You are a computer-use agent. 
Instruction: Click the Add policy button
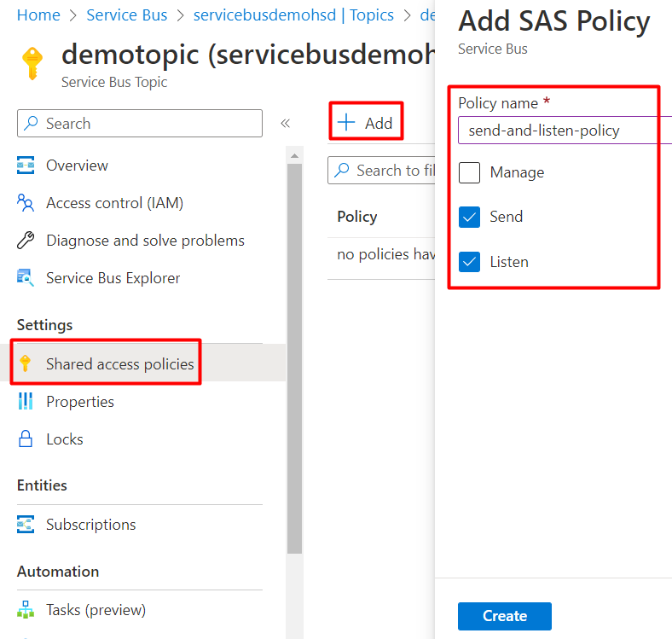tap(366, 123)
